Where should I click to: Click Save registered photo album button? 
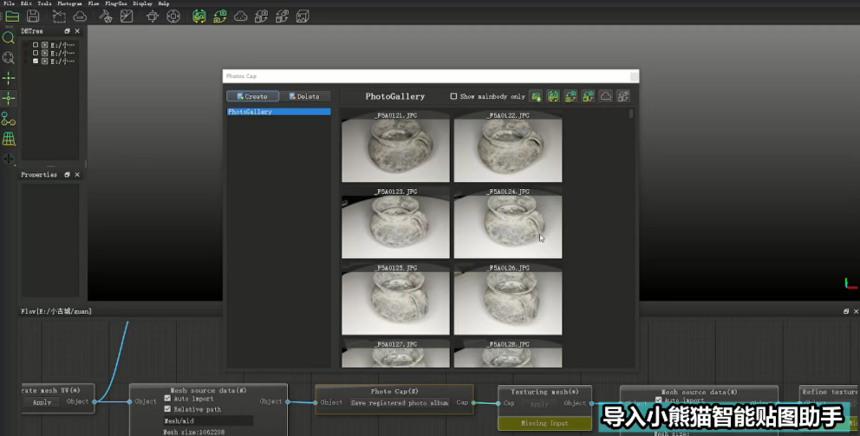click(x=399, y=403)
